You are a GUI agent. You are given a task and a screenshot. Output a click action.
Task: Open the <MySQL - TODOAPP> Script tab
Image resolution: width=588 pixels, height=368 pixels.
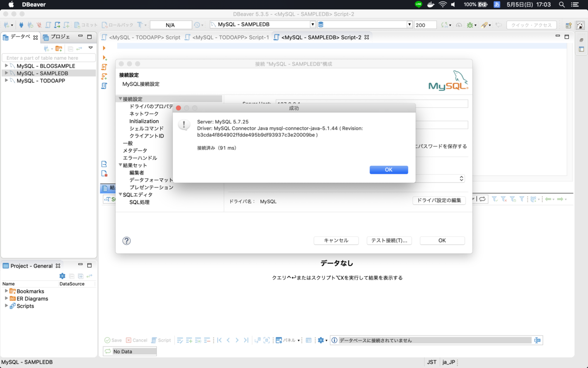[141, 37]
